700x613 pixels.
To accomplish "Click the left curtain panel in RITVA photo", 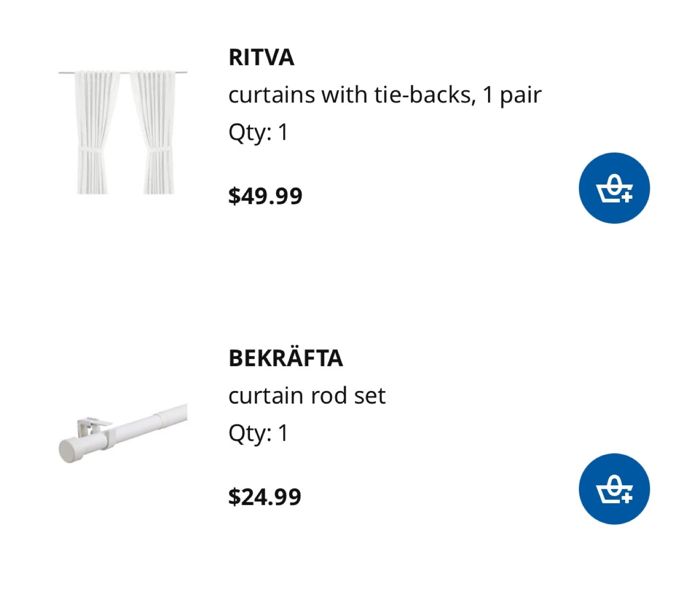I will [x=95, y=132].
